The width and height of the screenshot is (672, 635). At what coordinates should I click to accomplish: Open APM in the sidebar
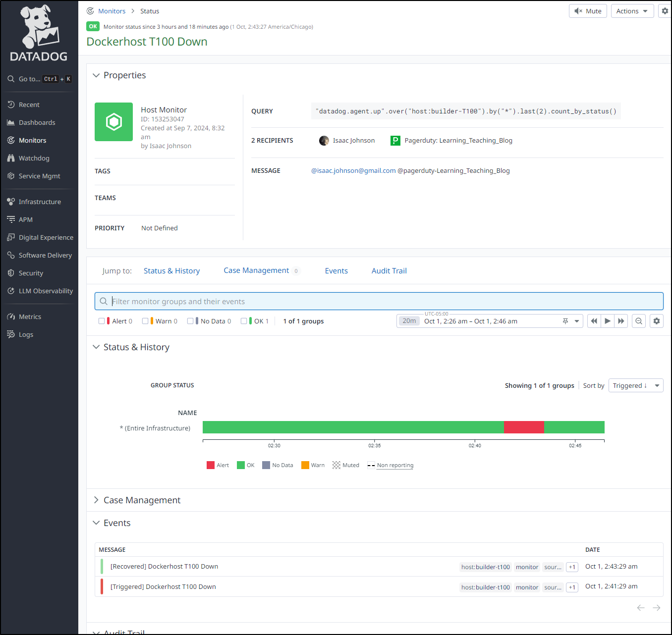(x=25, y=219)
